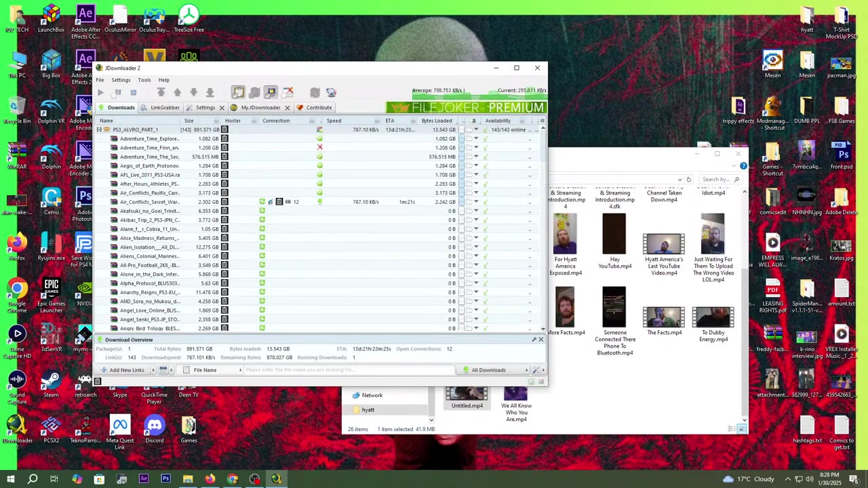Click the FileJoker Premium banner
The height and width of the screenshot is (488, 868).
coord(467,108)
